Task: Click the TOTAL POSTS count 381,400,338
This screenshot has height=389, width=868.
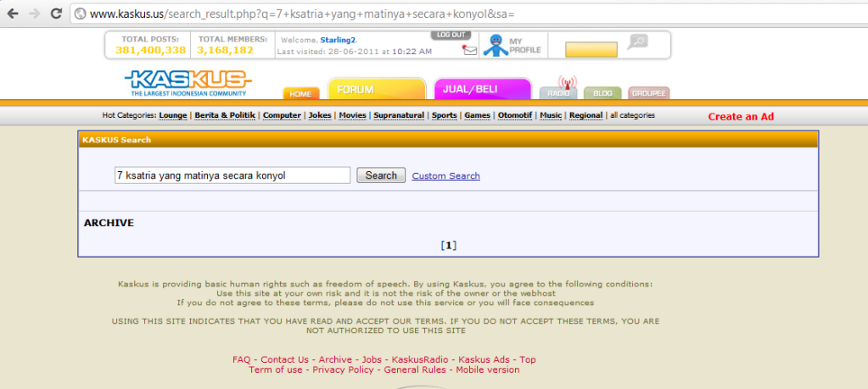Action: 150,50
